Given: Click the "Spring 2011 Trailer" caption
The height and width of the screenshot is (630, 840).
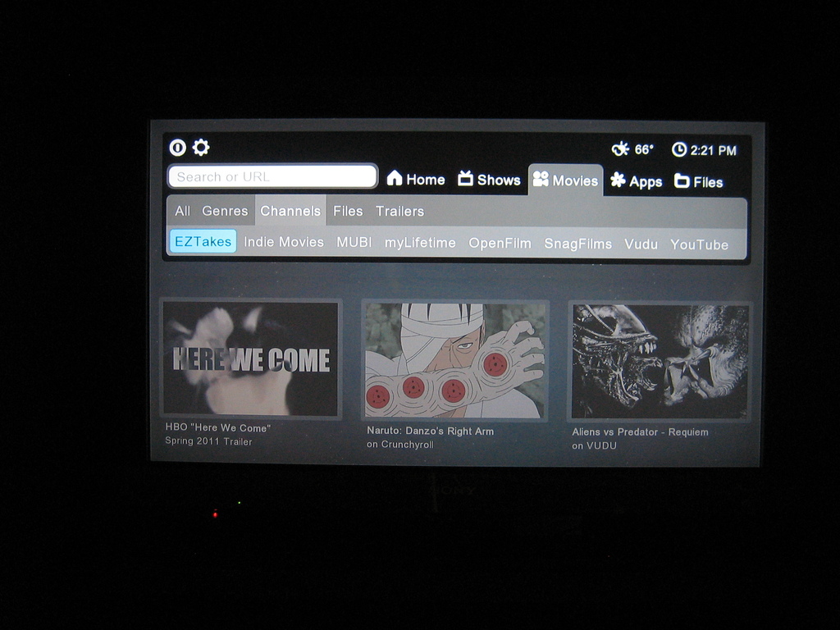Looking at the screenshot, I should [208, 441].
